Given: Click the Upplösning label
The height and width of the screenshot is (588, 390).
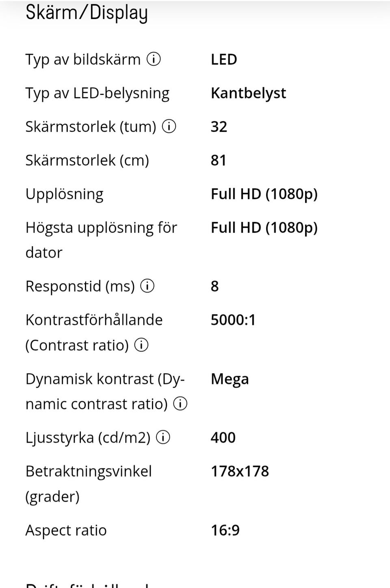Looking at the screenshot, I should (x=65, y=194).
